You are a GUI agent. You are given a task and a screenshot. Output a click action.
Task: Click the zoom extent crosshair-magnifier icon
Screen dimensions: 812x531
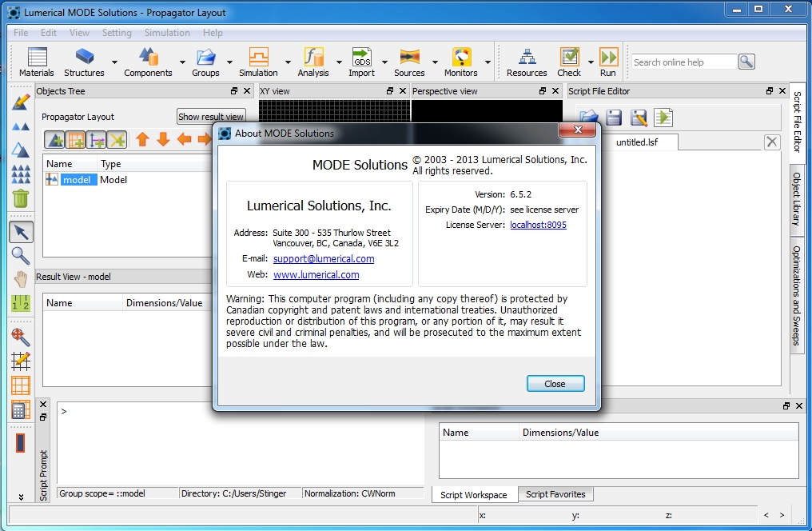click(x=21, y=337)
